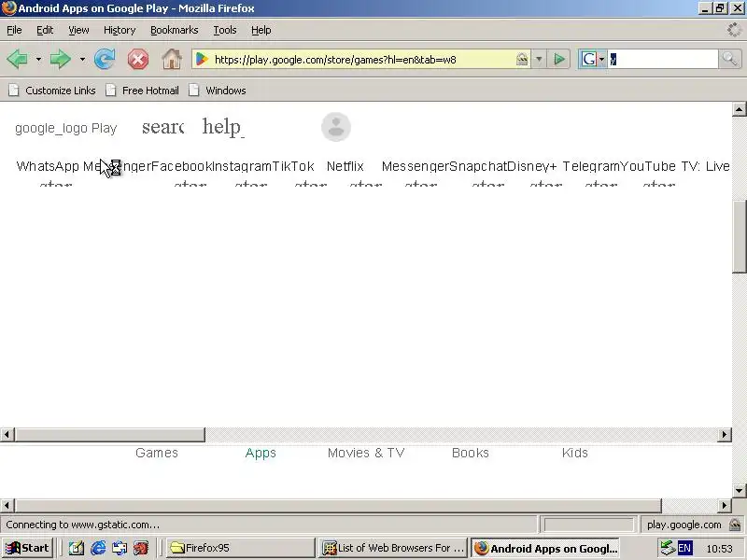Click the throbber activity icon

(734, 30)
